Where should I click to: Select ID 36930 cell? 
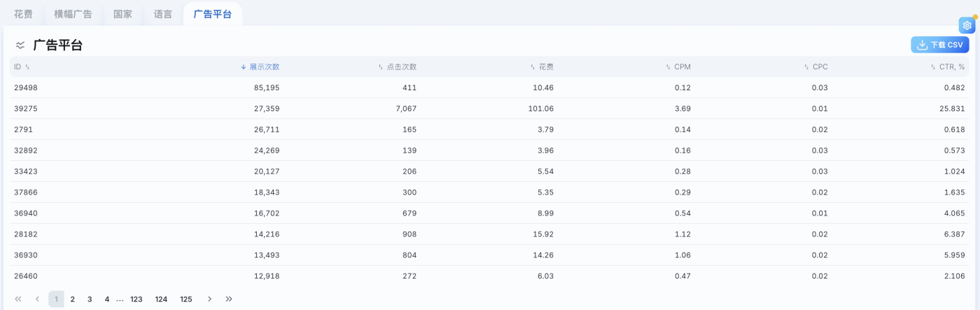click(x=25, y=255)
